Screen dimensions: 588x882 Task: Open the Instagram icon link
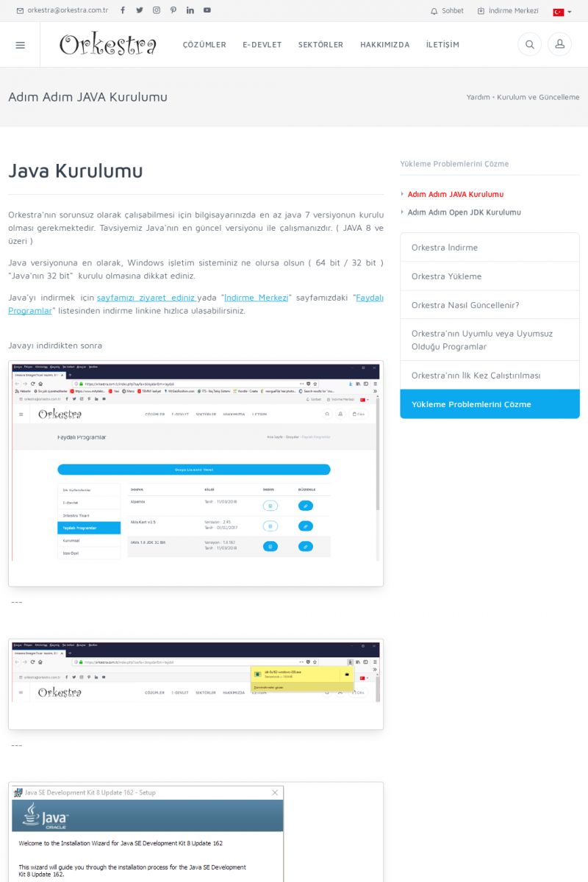pos(157,10)
